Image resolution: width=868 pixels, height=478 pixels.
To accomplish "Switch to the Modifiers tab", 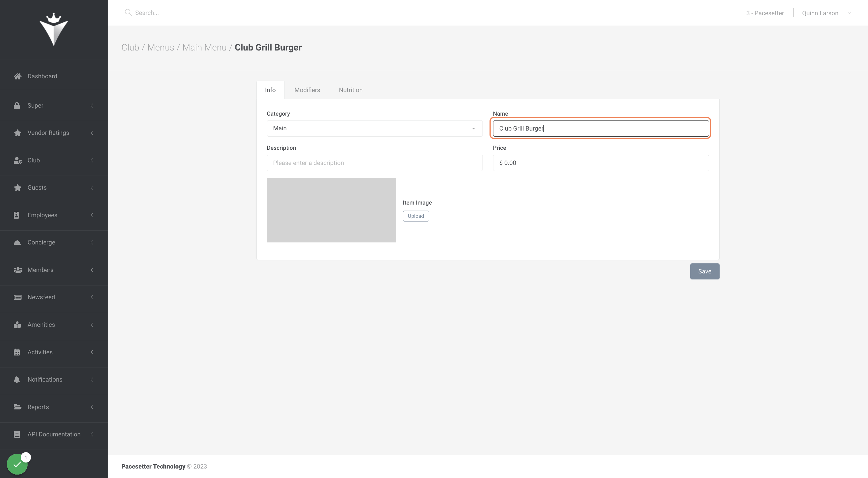I will pyautogui.click(x=307, y=90).
